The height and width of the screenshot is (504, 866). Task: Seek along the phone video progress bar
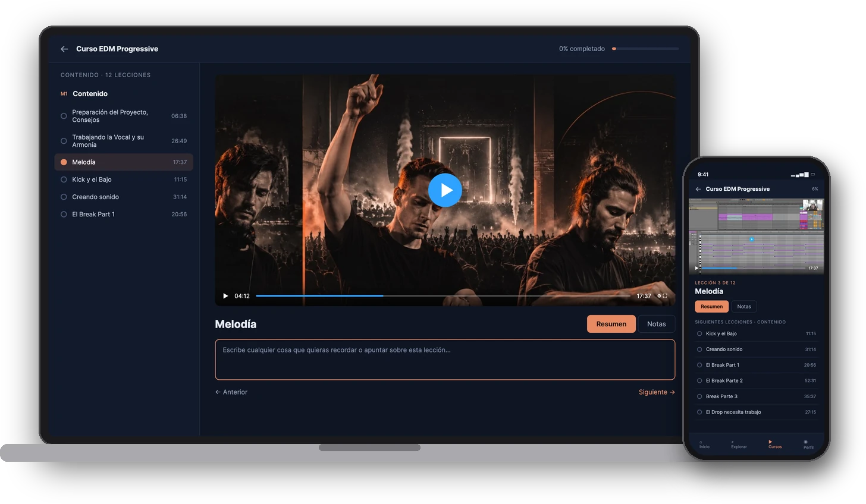point(752,269)
